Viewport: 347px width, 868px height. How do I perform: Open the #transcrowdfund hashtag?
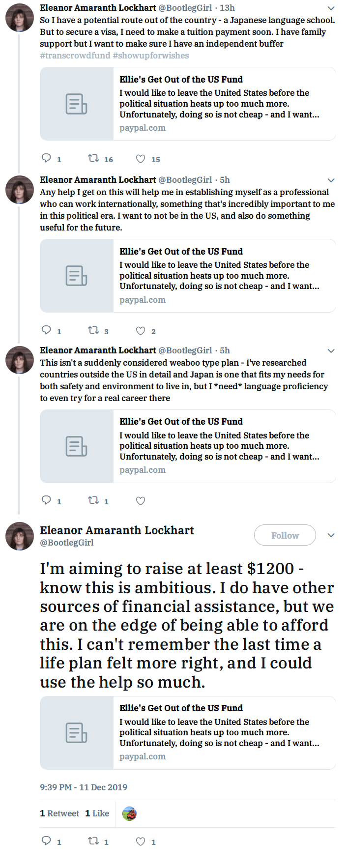tap(75, 56)
